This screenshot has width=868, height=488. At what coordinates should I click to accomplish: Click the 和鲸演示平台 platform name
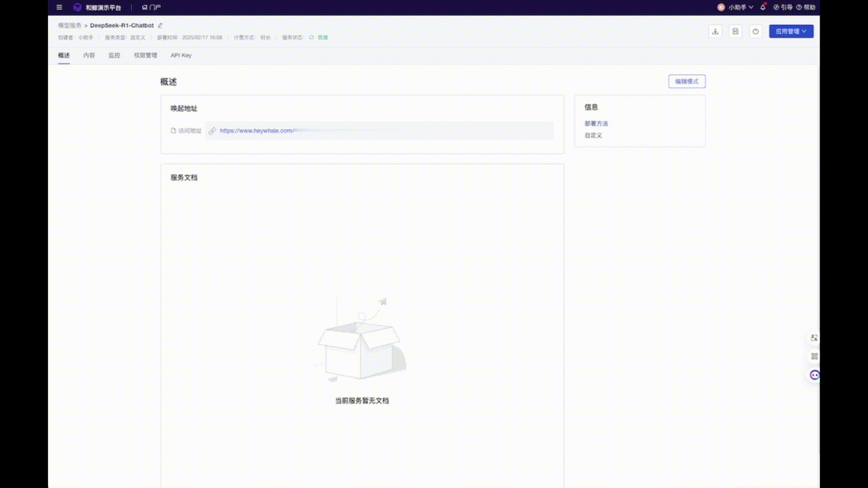click(104, 8)
